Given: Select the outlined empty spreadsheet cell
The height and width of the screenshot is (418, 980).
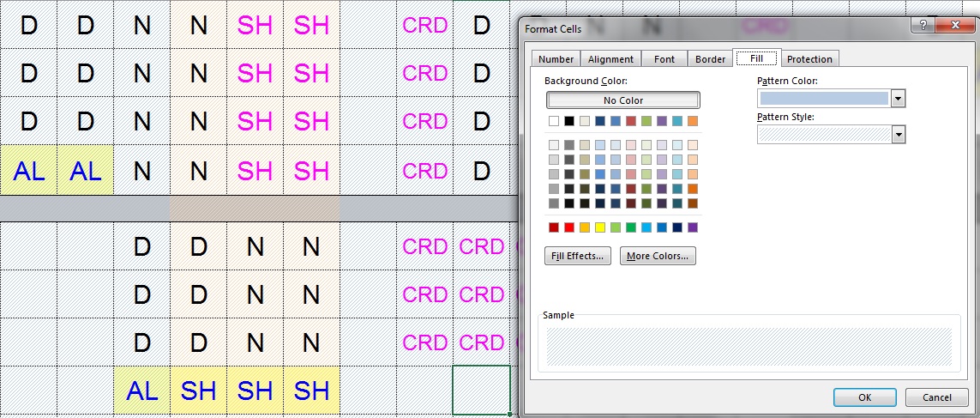Looking at the screenshot, I should (x=481, y=390).
